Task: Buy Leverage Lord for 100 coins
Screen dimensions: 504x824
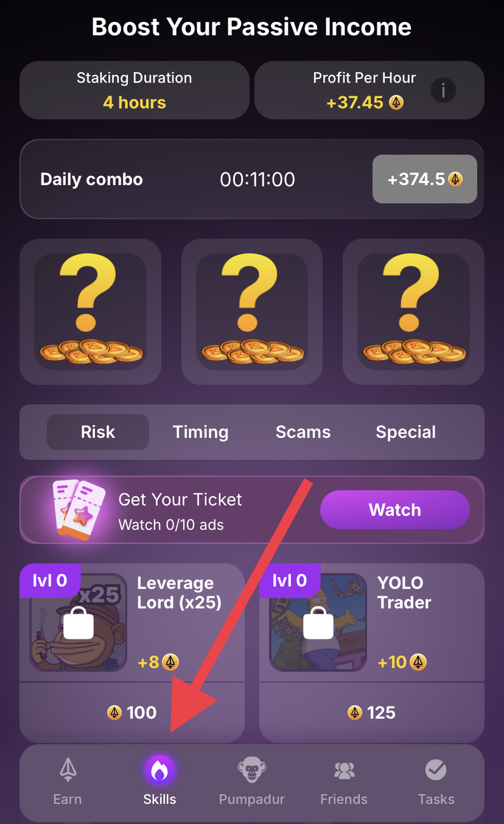Action: [x=132, y=712]
